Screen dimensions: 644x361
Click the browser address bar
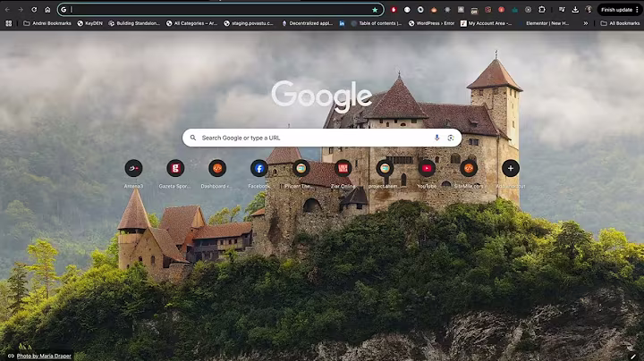(x=221, y=10)
